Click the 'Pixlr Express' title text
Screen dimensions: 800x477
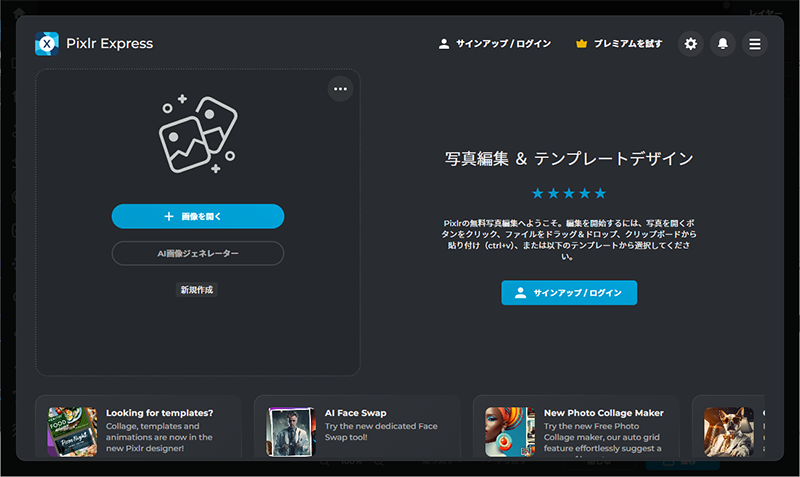click(110, 44)
